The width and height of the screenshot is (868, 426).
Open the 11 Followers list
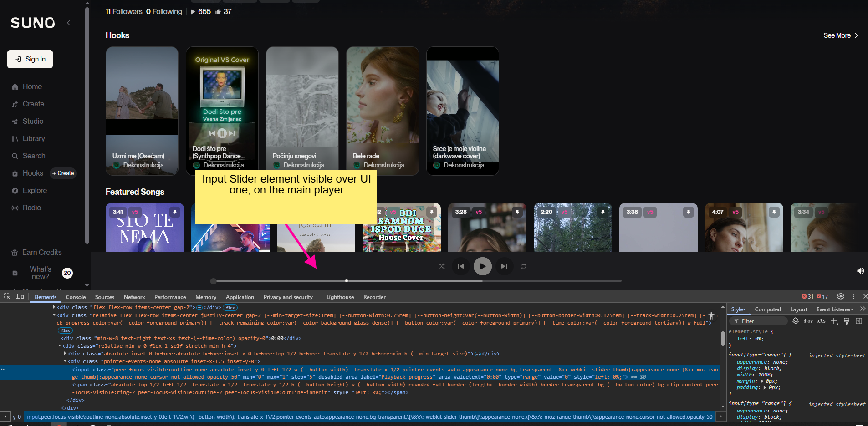tap(124, 12)
